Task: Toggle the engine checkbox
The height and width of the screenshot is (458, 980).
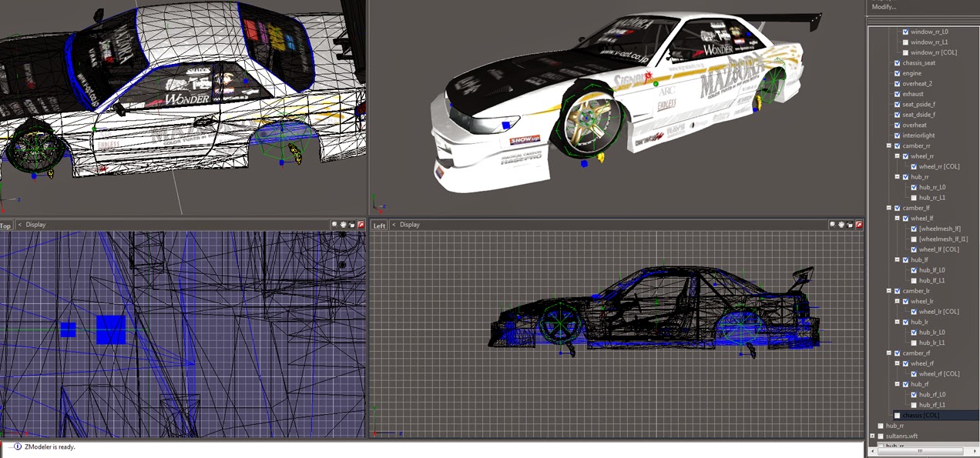Action: pos(897,73)
